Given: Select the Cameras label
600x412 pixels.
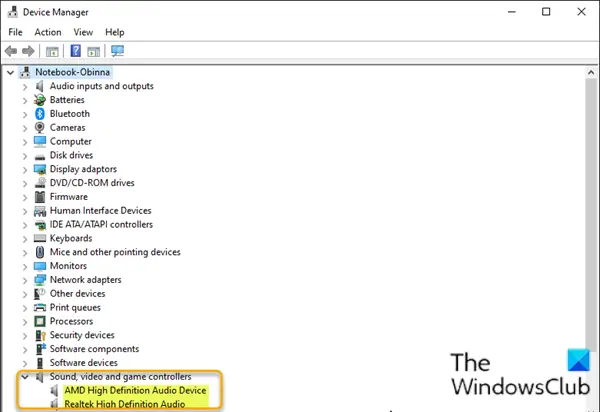Looking at the screenshot, I should click(x=68, y=127).
